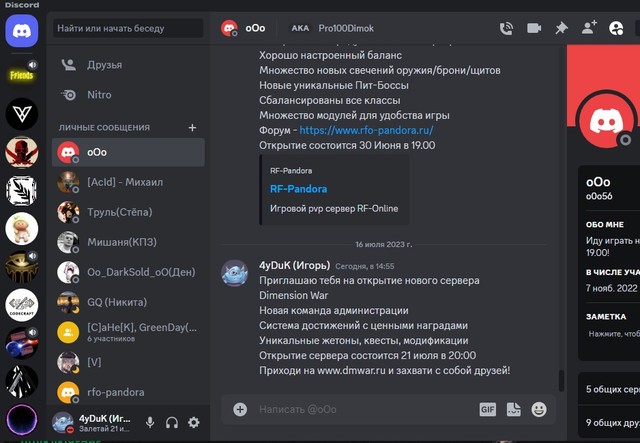Focus the Написать @oOo message field
Image resolution: width=640 pixels, height=443 pixels.
[363, 409]
